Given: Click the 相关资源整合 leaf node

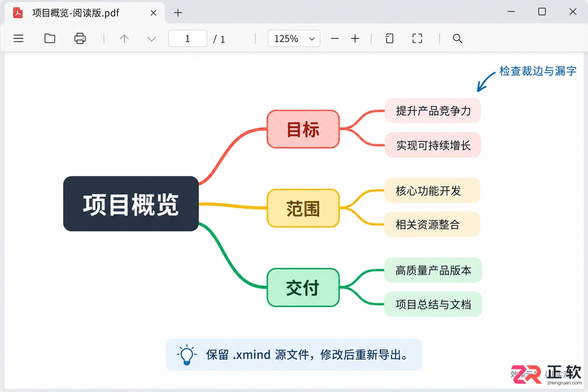Looking at the screenshot, I should click(x=432, y=224).
